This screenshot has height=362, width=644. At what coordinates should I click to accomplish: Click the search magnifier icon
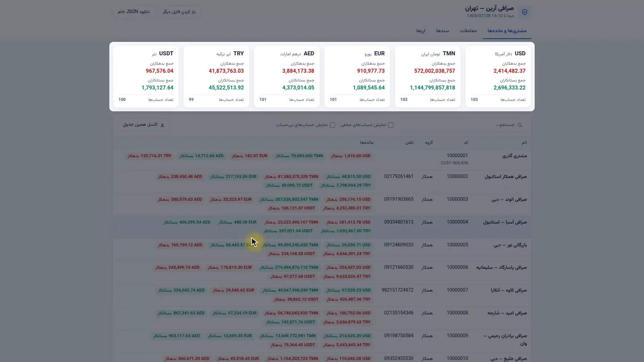tap(520, 125)
